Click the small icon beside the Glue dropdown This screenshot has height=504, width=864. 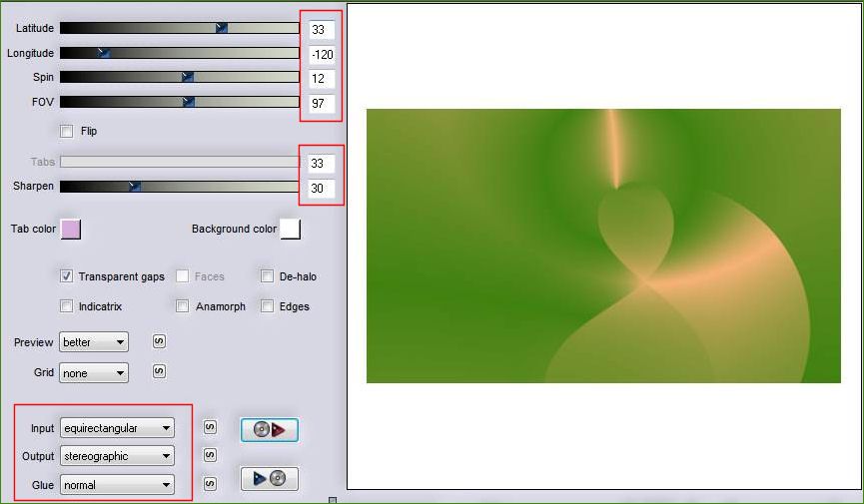point(210,484)
